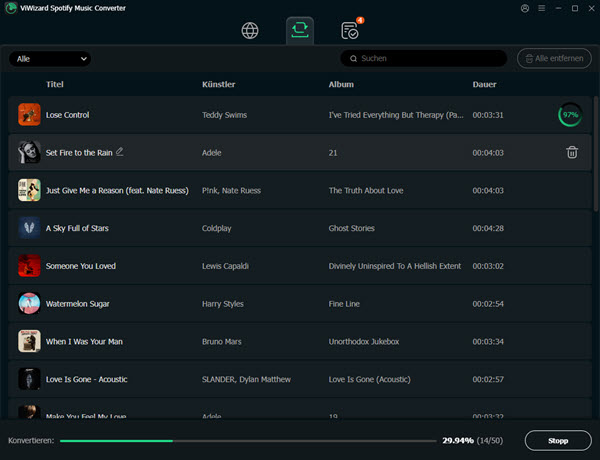600x460 pixels.
Task: Open the web browser globe tab
Action: point(250,31)
